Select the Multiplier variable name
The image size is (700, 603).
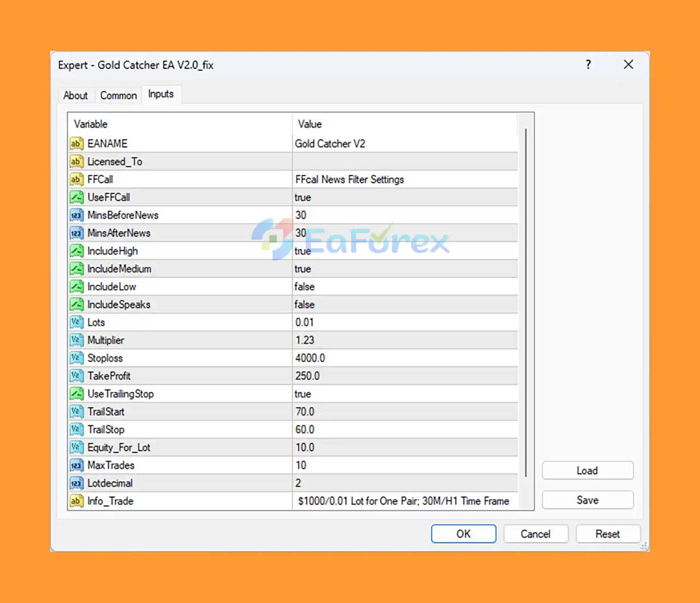pos(106,340)
